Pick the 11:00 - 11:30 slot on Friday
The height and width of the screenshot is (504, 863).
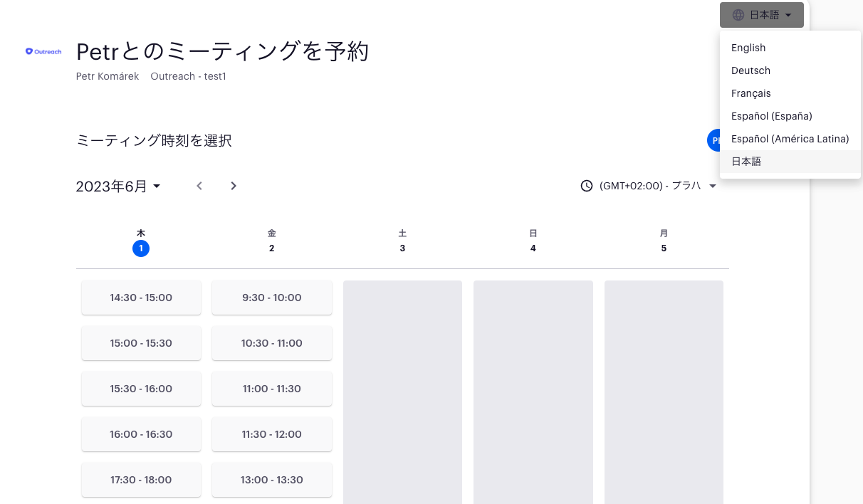(271, 389)
